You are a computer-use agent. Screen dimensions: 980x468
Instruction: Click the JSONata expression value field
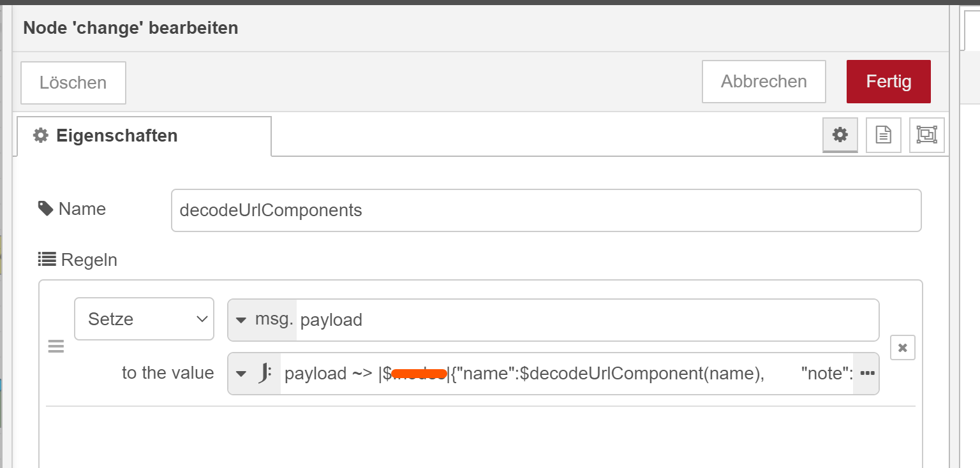(x=567, y=374)
